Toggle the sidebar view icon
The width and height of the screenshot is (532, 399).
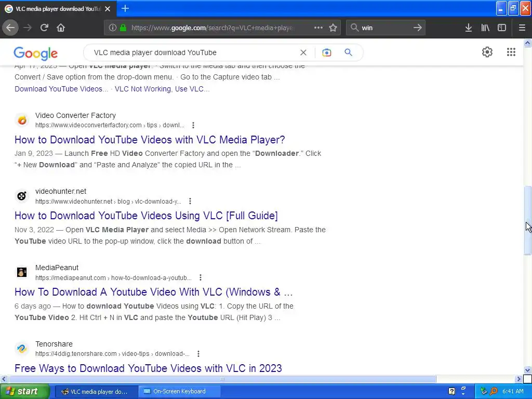(502, 28)
